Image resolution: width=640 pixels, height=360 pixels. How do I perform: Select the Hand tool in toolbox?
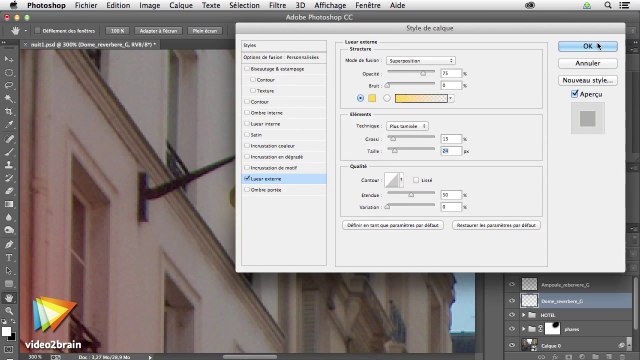click(9, 298)
